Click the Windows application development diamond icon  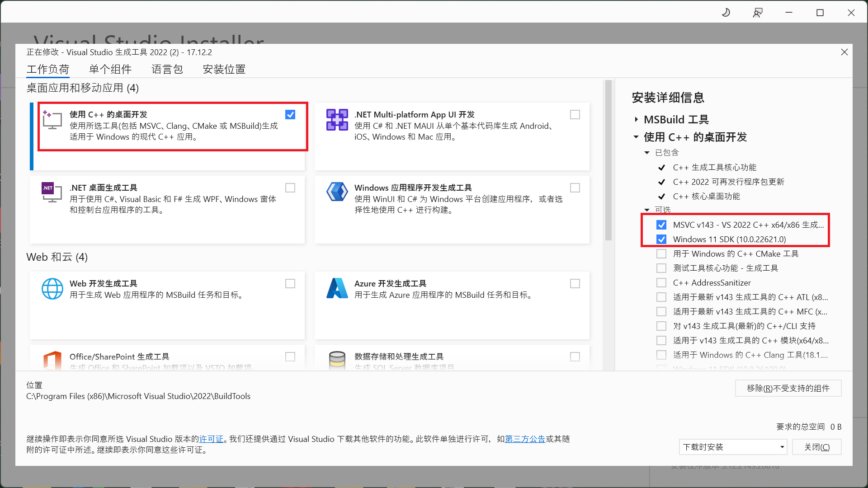click(337, 192)
